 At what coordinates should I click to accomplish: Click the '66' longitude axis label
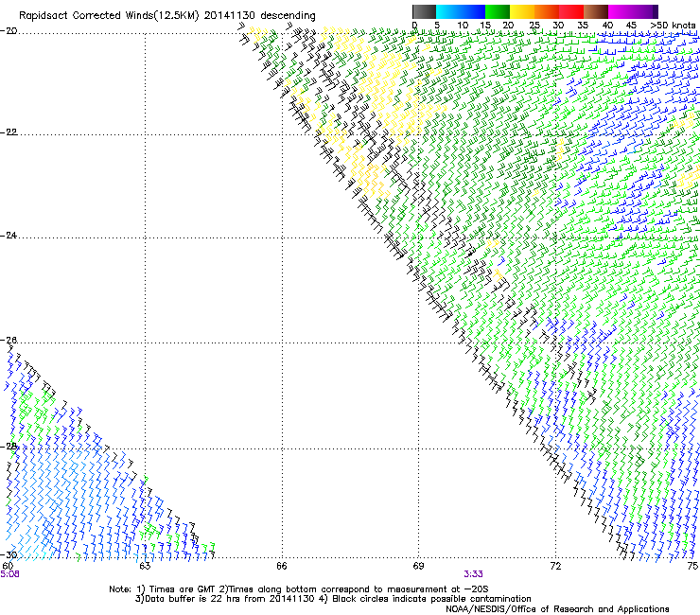point(282,567)
